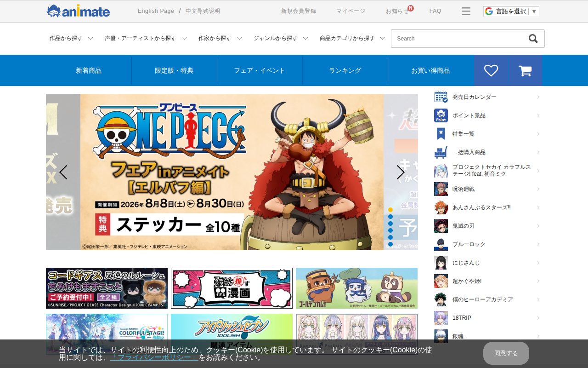Screen dimensions: 588x368
Task: Open 18TRIP row chevron
Action: pos(538,318)
